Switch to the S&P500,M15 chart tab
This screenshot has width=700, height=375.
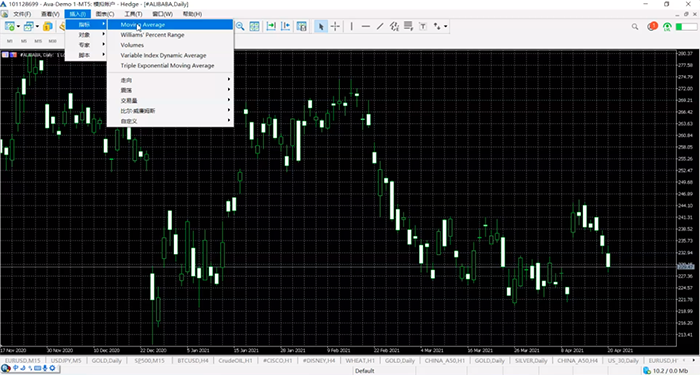point(150,360)
